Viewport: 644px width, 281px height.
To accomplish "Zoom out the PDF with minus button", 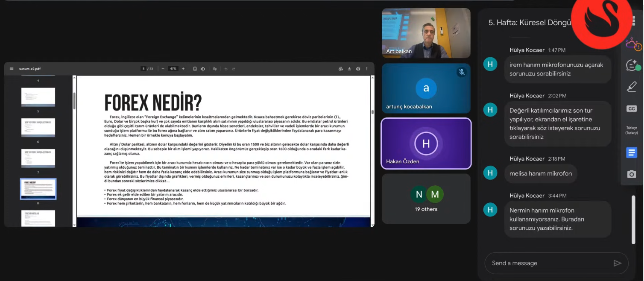I will point(163,69).
